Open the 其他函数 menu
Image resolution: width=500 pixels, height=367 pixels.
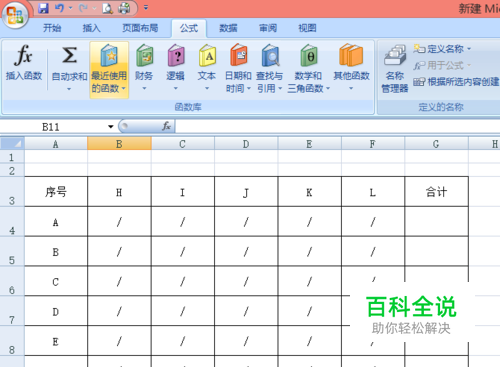351,68
